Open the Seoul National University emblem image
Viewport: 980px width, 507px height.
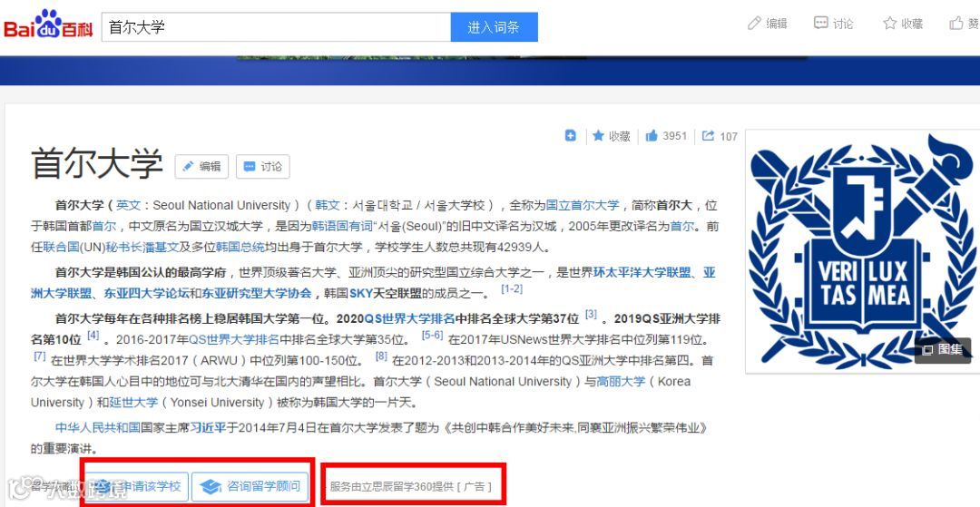coord(863,249)
